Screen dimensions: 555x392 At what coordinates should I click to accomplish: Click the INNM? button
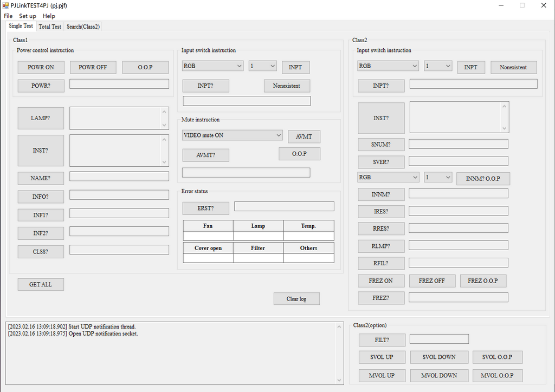(x=381, y=194)
